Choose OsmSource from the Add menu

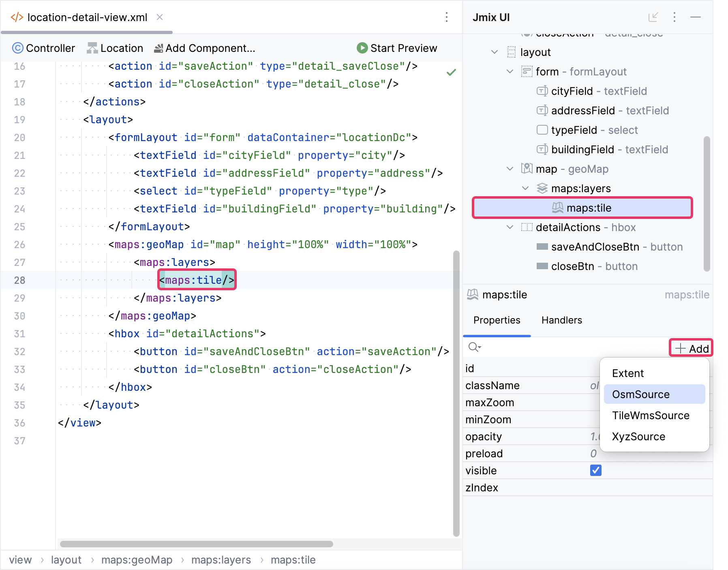pyautogui.click(x=640, y=394)
